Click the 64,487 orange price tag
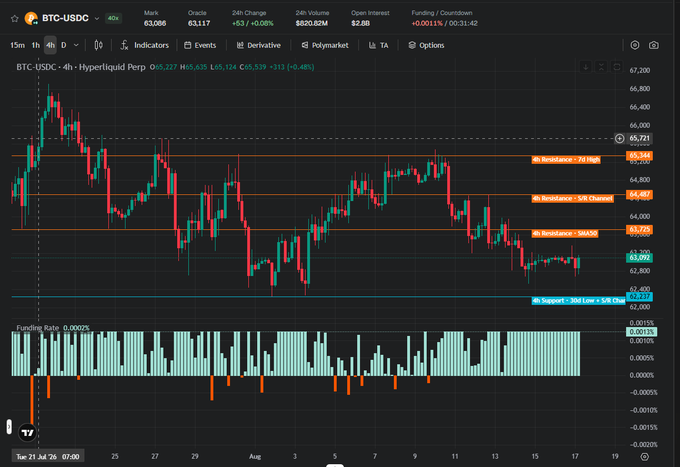680x467 pixels. (639, 194)
